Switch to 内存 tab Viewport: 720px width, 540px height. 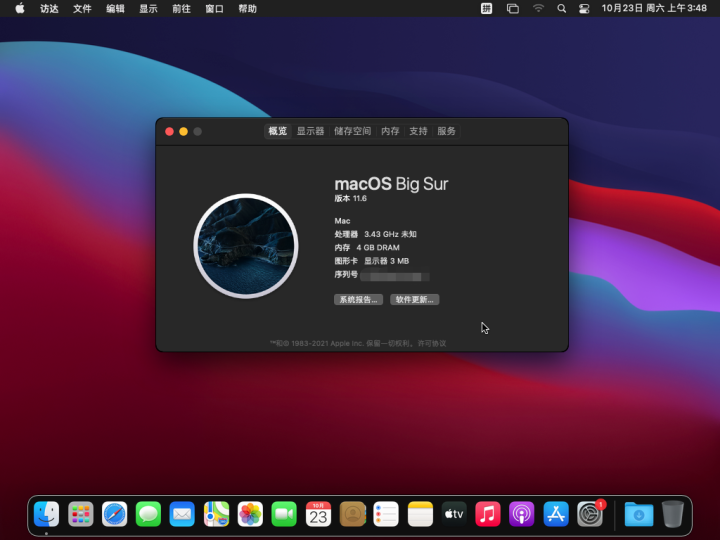pyautogui.click(x=390, y=131)
